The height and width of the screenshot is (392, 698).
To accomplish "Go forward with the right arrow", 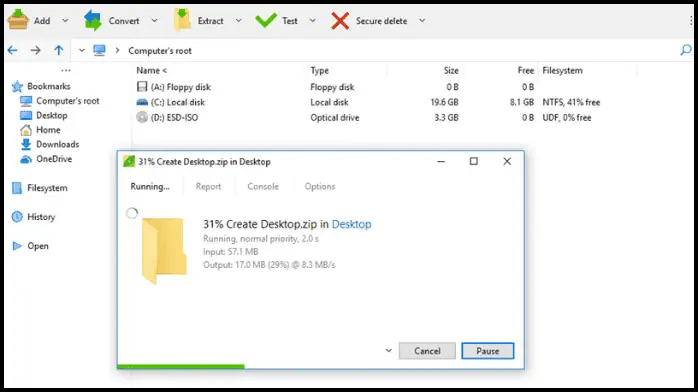I will point(36,50).
